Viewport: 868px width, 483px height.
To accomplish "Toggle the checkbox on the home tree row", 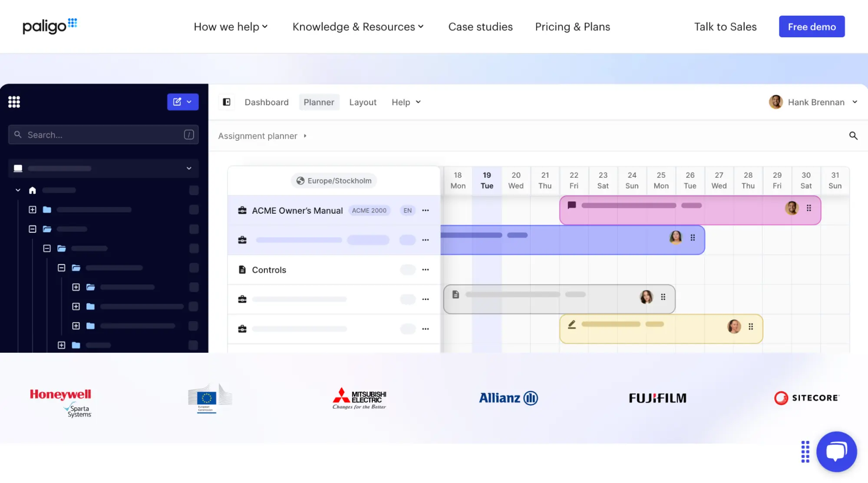I will click(194, 190).
